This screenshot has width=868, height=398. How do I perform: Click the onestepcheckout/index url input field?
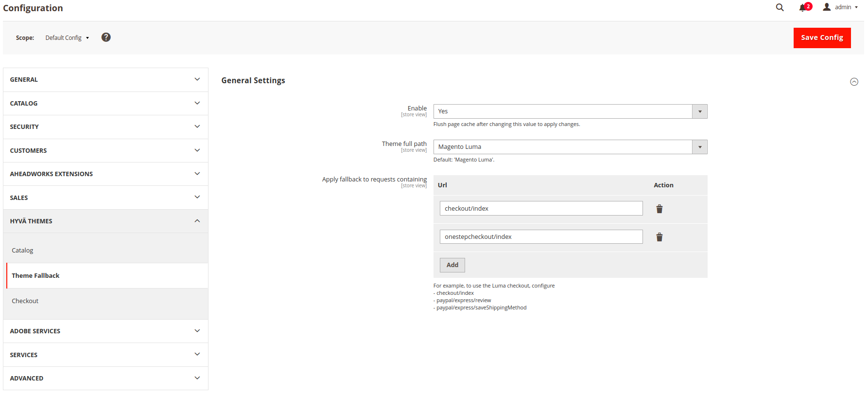(541, 237)
